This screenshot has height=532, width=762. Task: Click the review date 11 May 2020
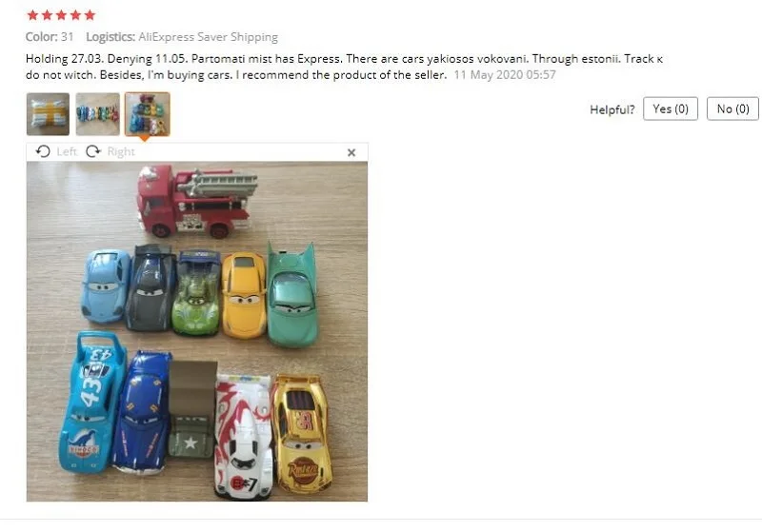505,75
